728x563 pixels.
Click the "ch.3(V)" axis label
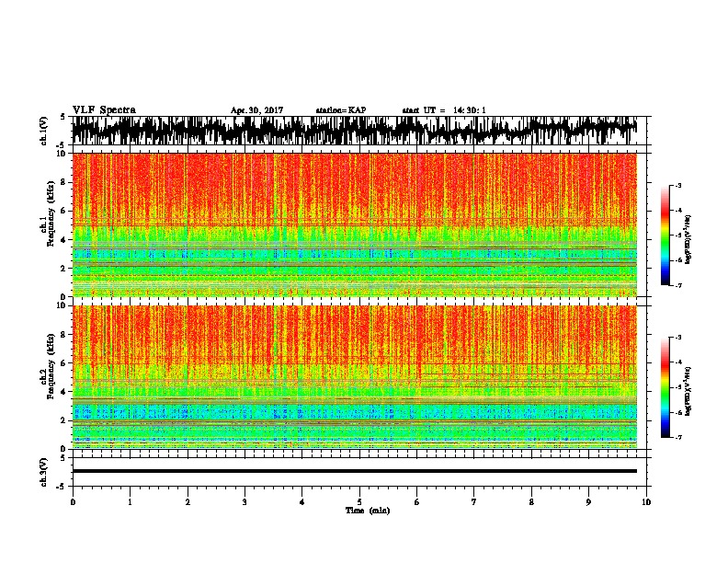click(x=44, y=473)
